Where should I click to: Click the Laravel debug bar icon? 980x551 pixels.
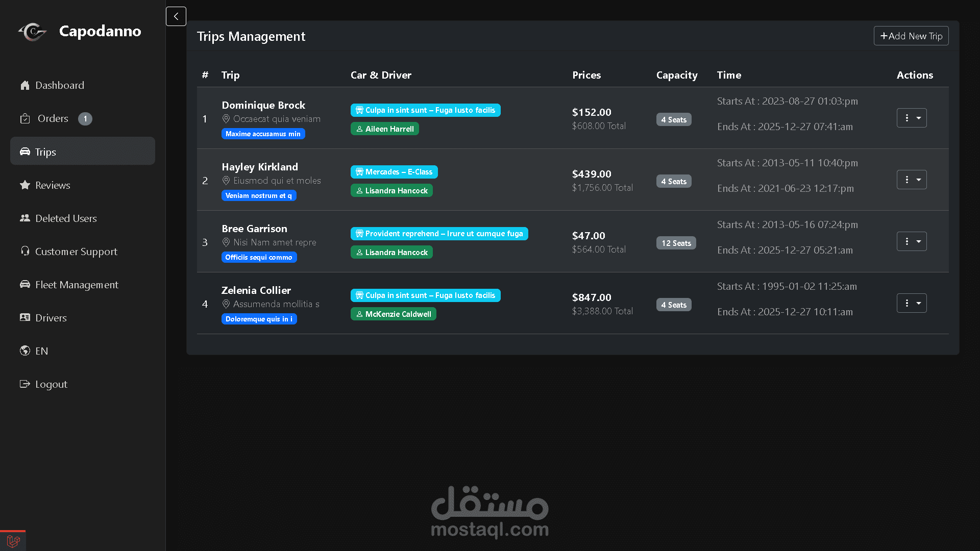[13, 541]
